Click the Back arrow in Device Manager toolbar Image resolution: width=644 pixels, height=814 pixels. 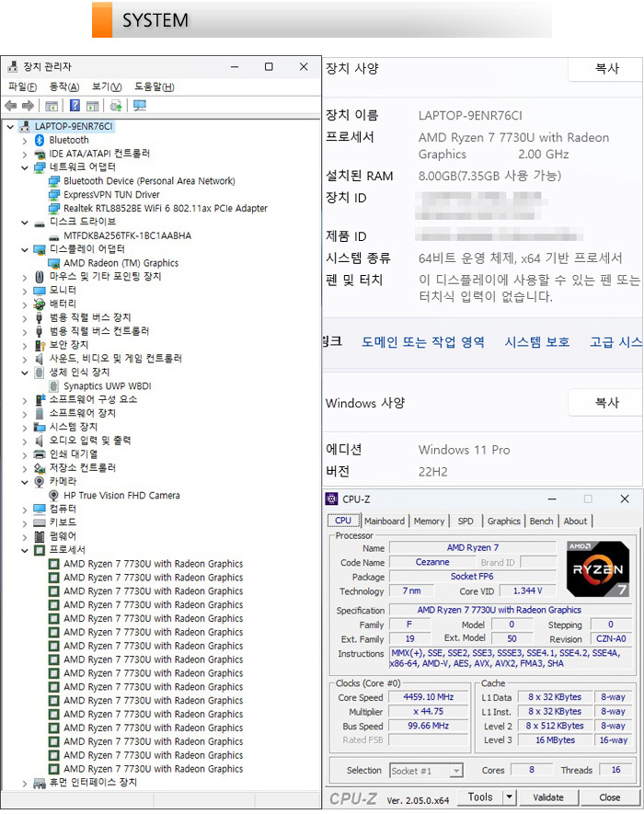point(10,106)
